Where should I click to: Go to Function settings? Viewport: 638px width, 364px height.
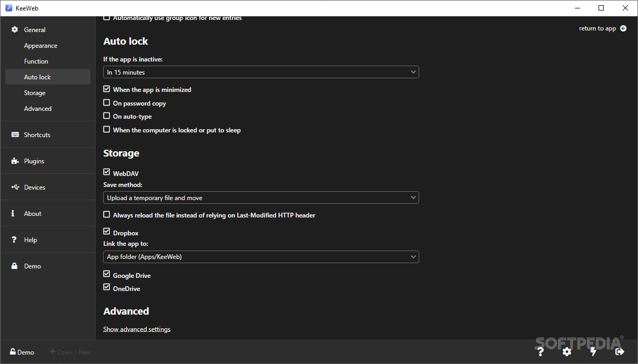pos(48,61)
